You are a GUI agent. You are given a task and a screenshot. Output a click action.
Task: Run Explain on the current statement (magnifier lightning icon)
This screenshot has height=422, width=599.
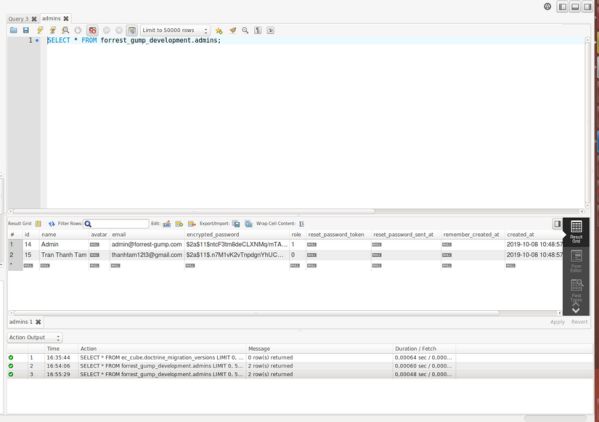[65, 30]
